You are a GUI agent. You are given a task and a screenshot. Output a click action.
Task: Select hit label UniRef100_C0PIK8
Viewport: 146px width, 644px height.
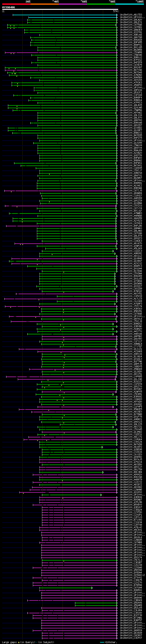[x=131, y=95]
